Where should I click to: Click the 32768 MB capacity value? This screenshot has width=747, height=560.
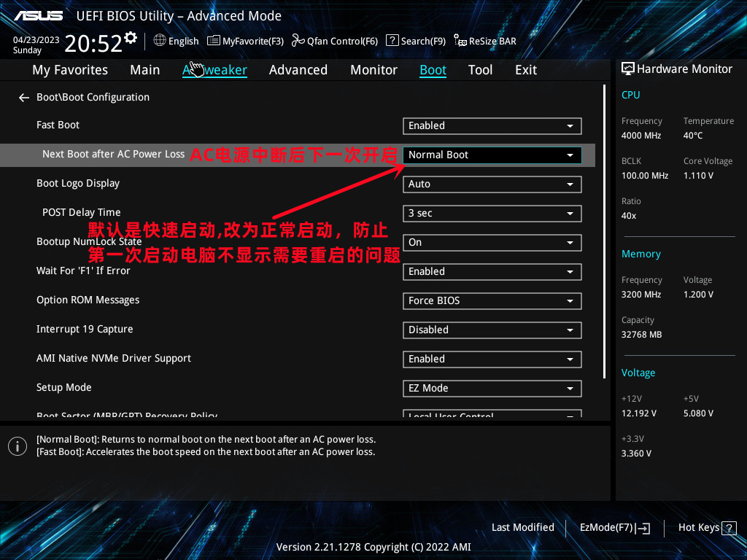642,335
